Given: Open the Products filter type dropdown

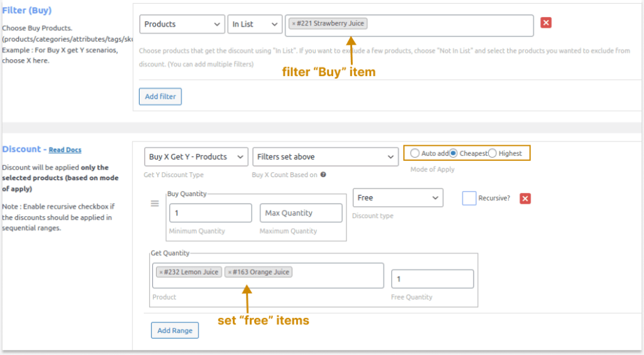Looking at the screenshot, I should point(182,25).
